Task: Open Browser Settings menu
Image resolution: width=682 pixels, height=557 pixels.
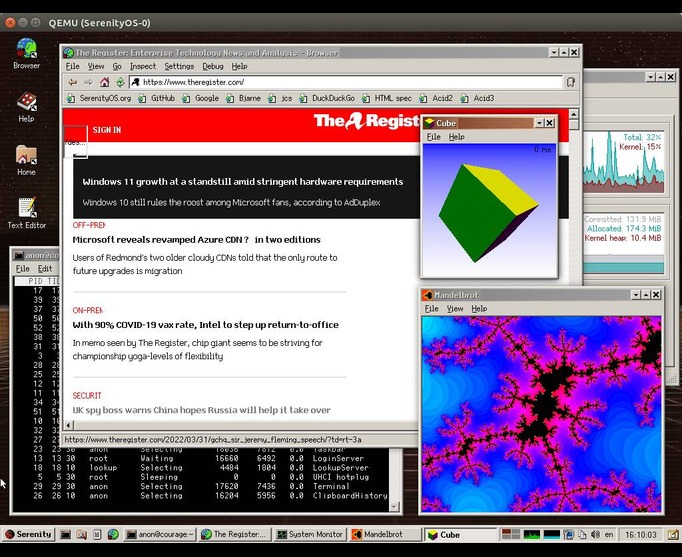Action: (x=179, y=67)
